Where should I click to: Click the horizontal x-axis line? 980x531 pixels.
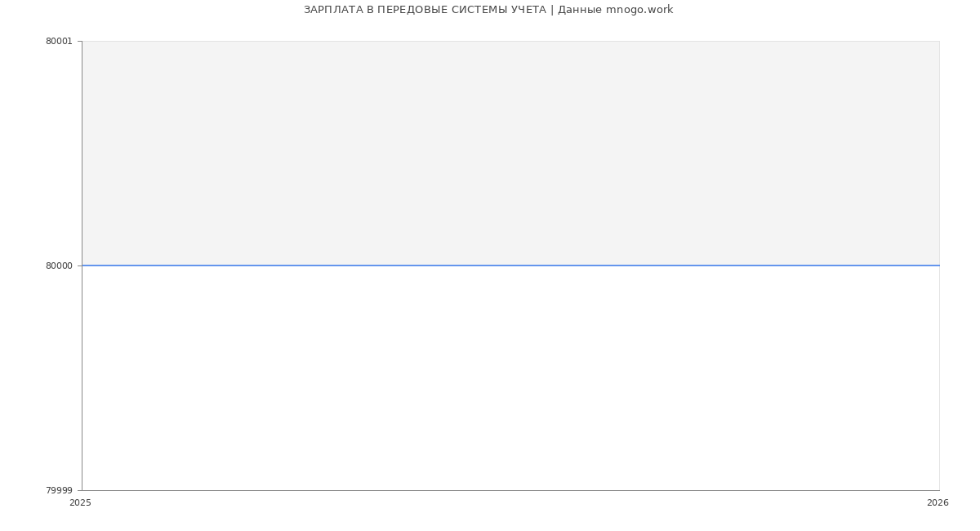(510, 490)
